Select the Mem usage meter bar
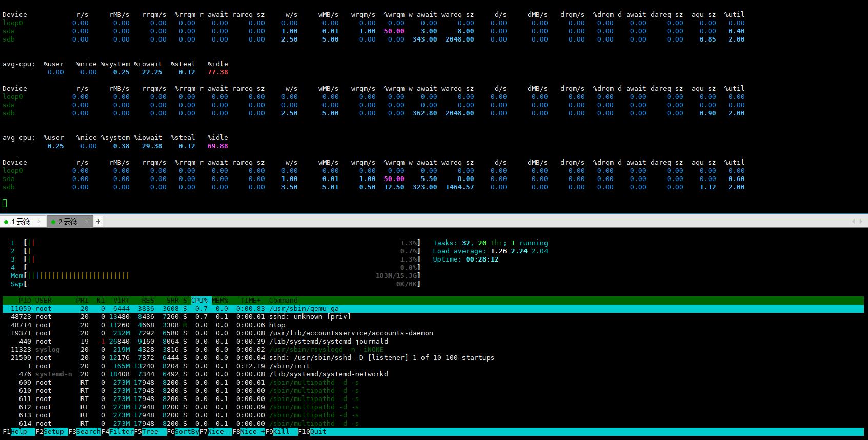Image resolution: width=868 pixels, height=440 pixels. click(222, 276)
